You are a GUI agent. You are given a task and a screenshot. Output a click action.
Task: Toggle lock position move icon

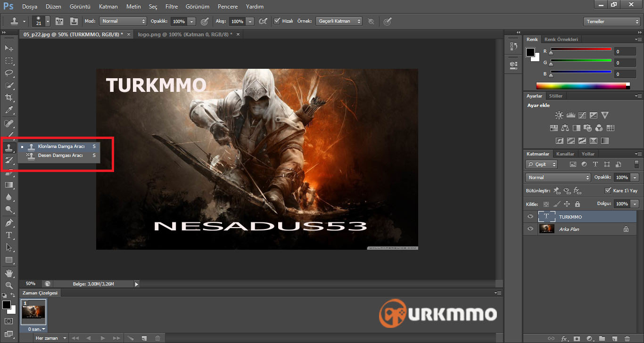(567, 204)
